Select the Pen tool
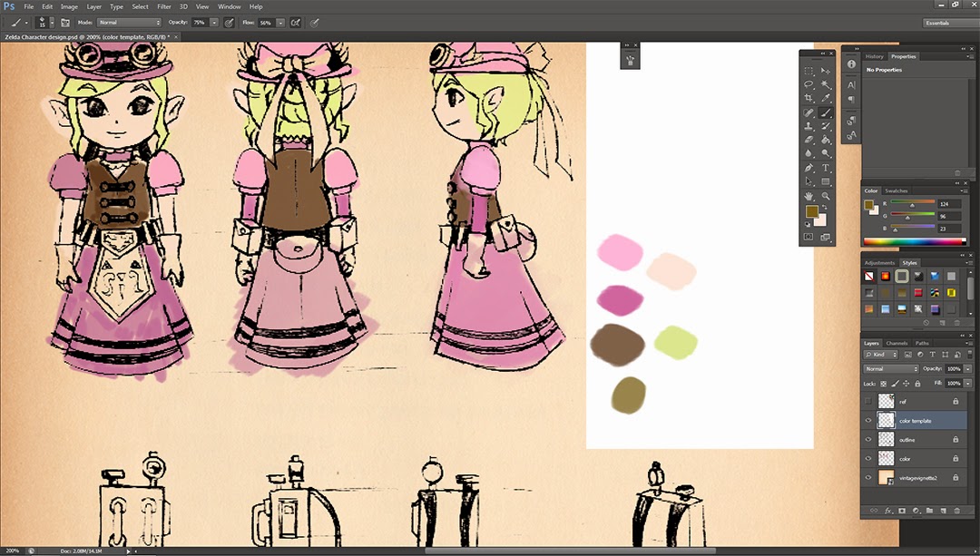The height and width of the screenshot is (556, 980). pyautogui.click(x=808, y=168)
